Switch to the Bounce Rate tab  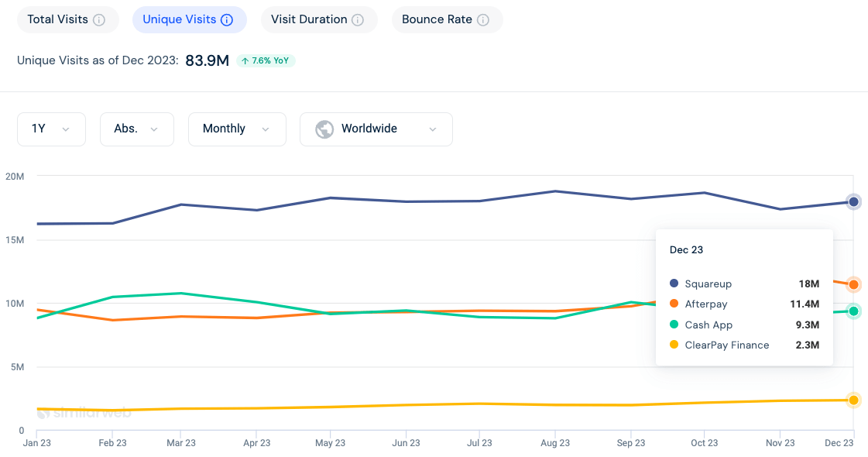tap(447, 19)
